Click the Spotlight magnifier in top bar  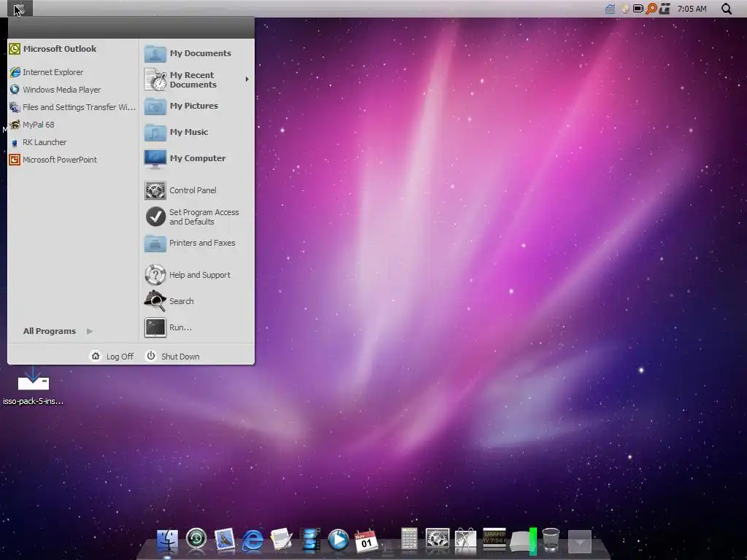point(727,9)
